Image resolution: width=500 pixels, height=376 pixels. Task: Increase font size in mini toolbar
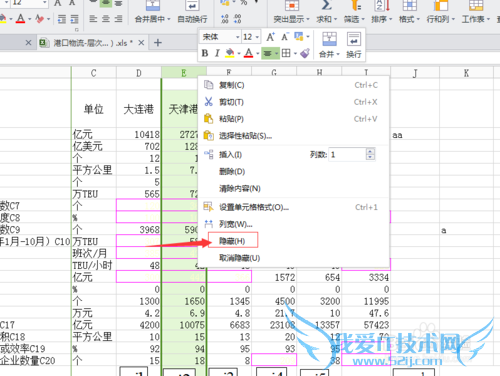click(x=270, y=37)
